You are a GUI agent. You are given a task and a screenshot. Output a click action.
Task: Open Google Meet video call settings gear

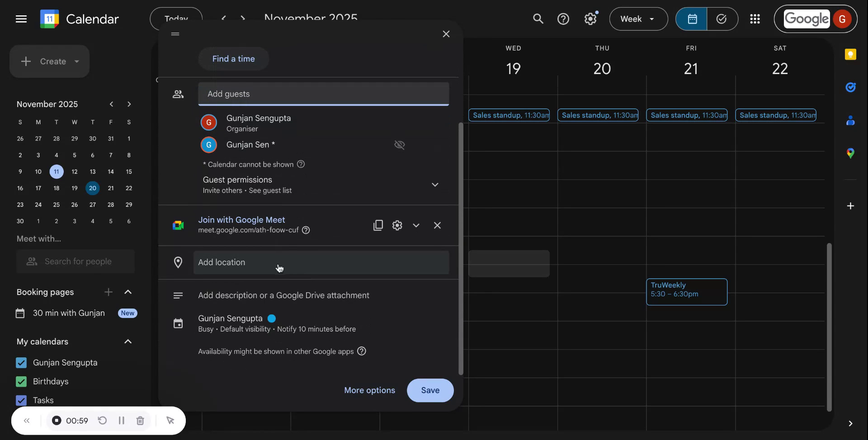coord(397,225)
